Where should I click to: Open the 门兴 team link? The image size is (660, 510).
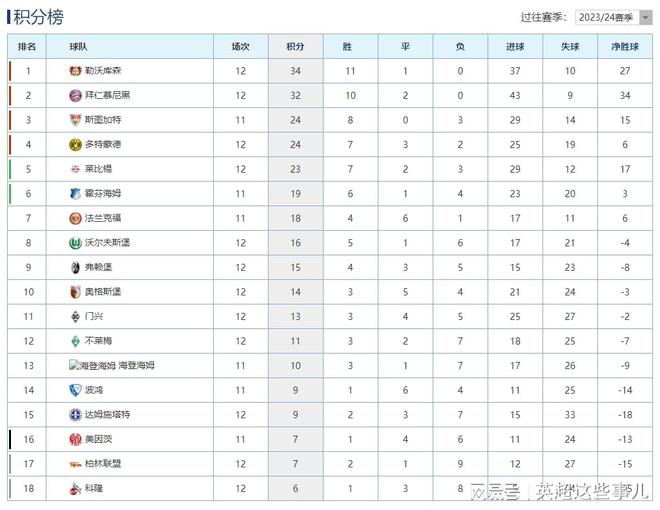94,316
